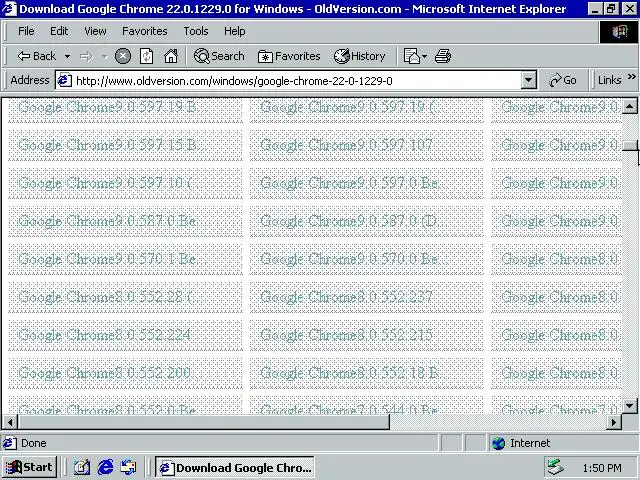The width and height of the screenshot is (640, 480).
Task: Click the Forward arrow button
Action: (86, 56)
